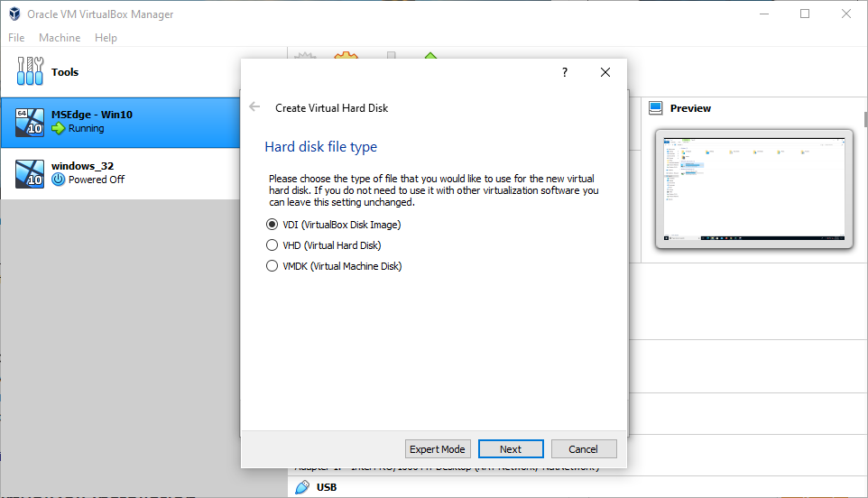Click the Powered Off status icon
Screen dimensions: 868x498
pyautogui.click(x=58, y=180)
